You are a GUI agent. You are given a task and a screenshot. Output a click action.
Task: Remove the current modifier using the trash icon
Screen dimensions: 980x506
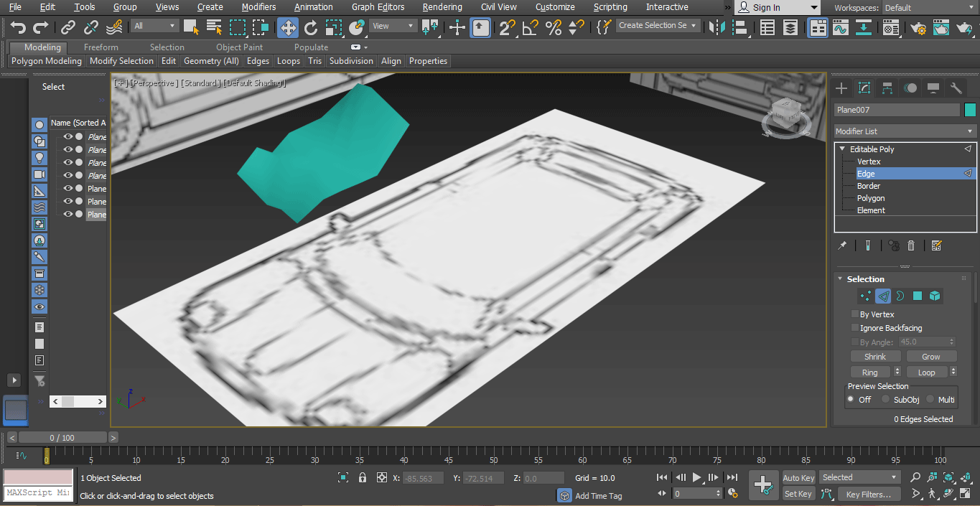910,245
